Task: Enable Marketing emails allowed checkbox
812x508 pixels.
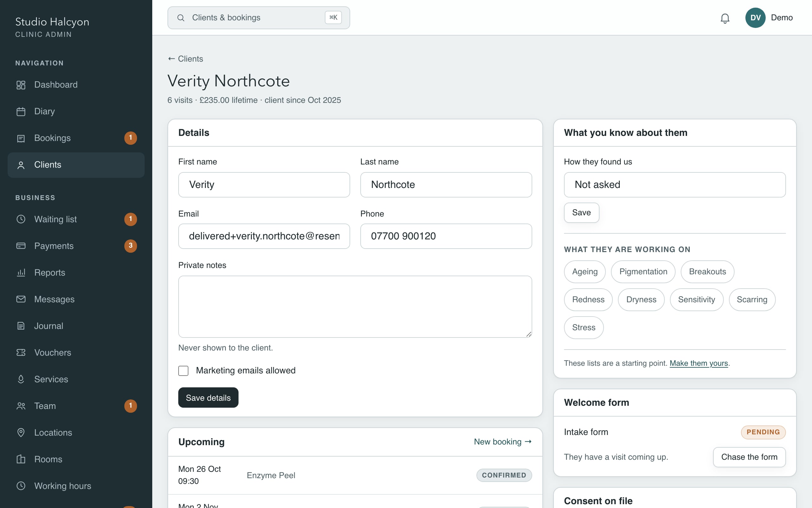Action: click(183, 371)
